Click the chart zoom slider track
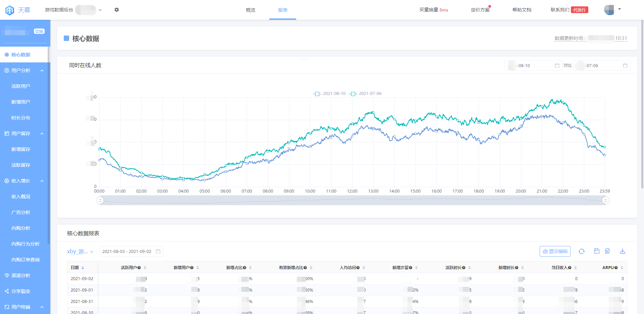644x314 pixels. click(353, 200)
